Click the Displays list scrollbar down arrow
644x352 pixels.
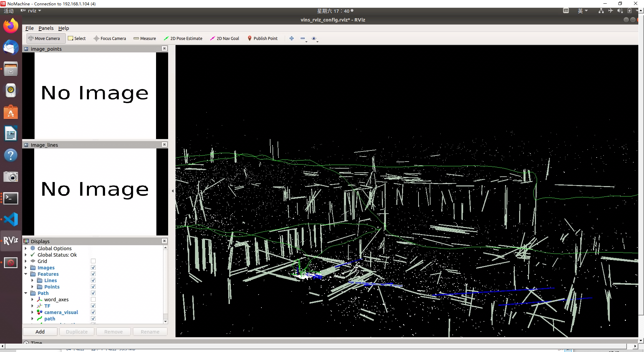point(165,321)
